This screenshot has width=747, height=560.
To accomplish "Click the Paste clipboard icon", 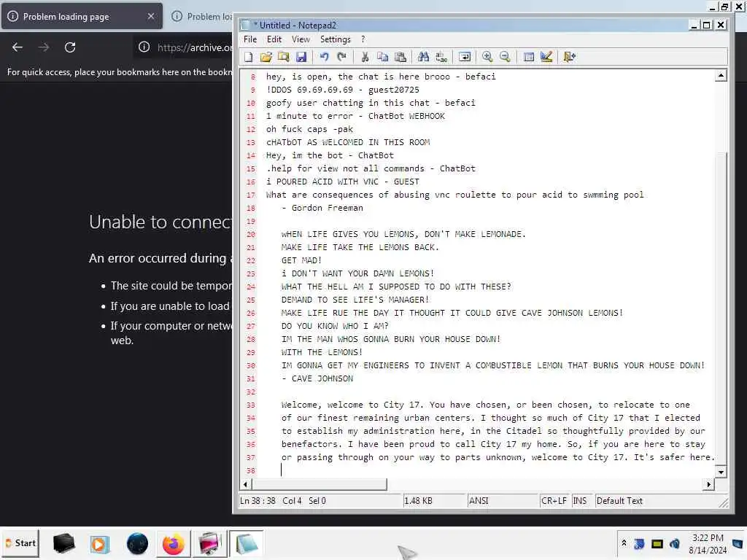I will [x=400, y=57].
